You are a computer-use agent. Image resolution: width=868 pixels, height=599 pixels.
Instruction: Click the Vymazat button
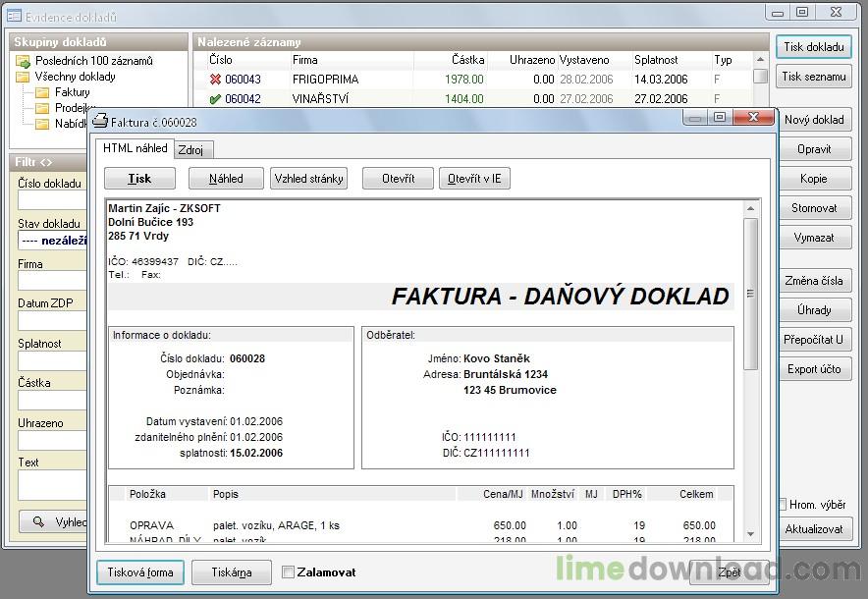point(814,238)
